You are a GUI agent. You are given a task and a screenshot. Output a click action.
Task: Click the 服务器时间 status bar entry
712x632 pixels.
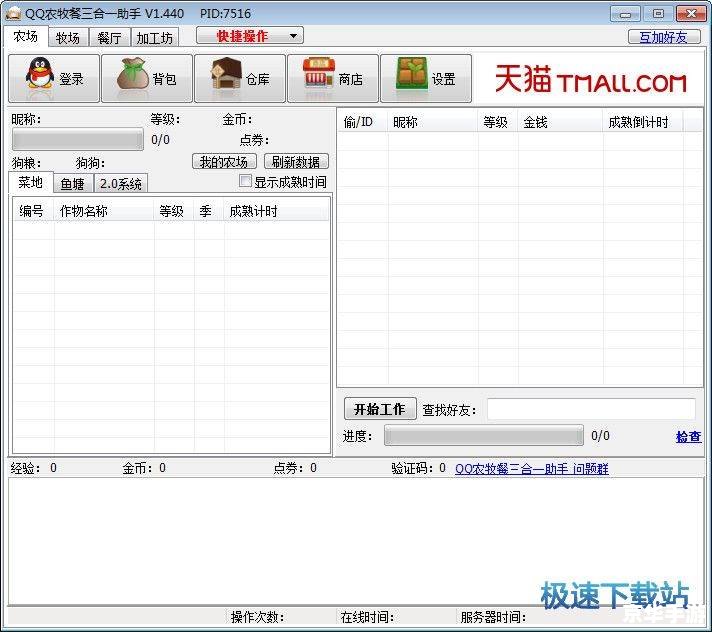(493, 617)
